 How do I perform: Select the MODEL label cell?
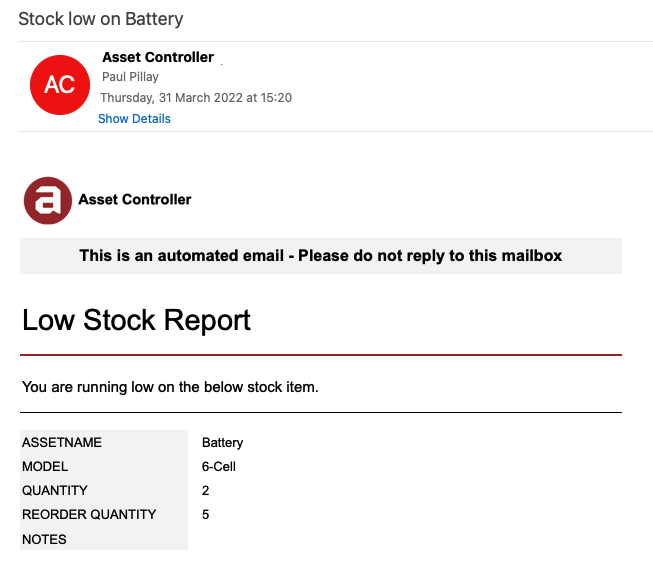coord(104,466)
